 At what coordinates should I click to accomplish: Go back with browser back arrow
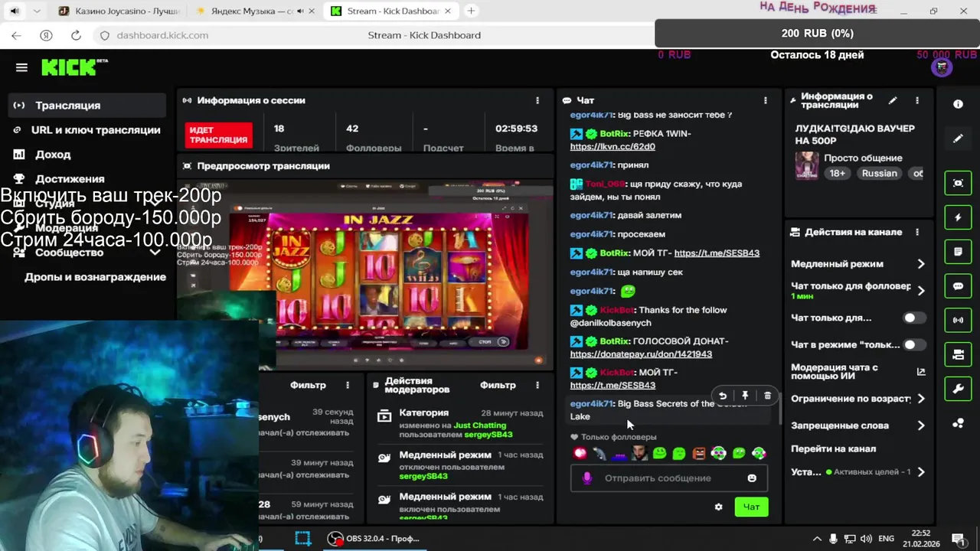click(16, 35)
